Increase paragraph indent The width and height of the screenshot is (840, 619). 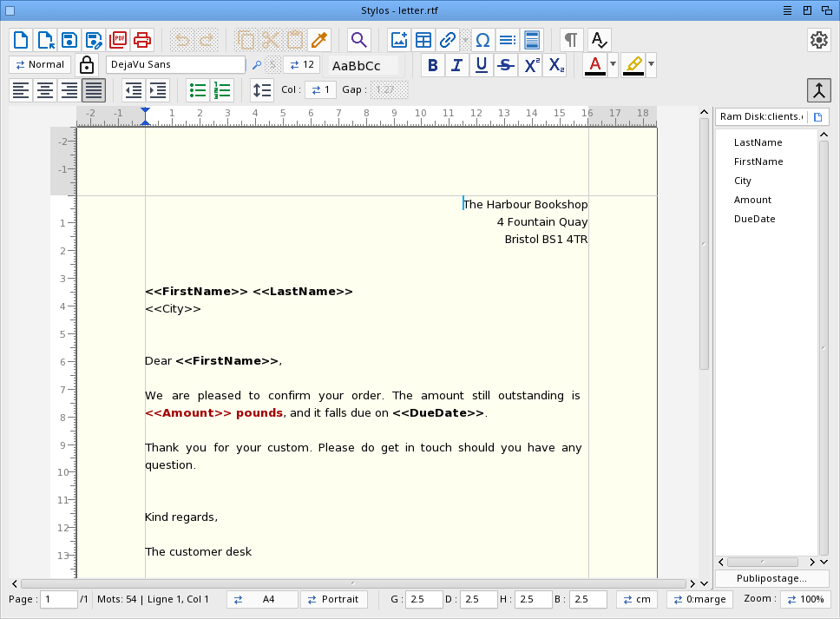(158, 90)
